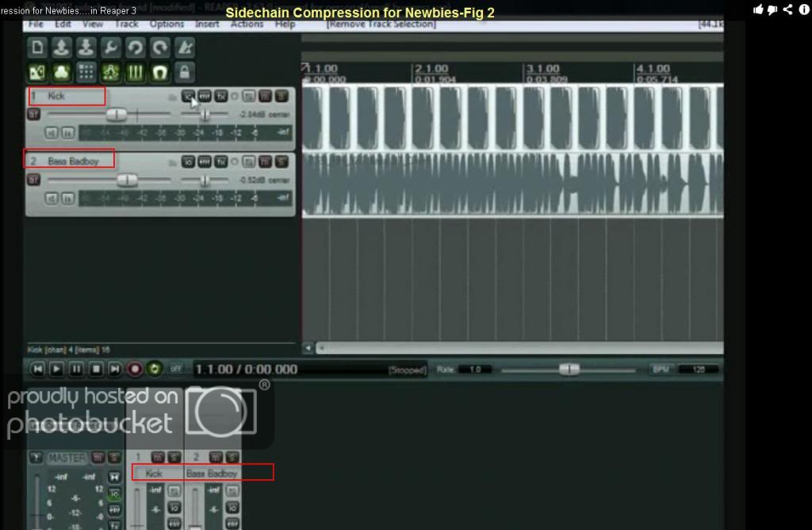Viewport: 812px width, 530px height.
Task: Open the Help menu
Action: [x=285, y=25]
